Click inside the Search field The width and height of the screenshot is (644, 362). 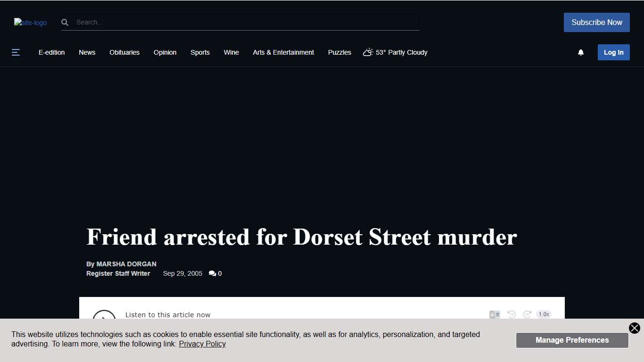[189, 22]
